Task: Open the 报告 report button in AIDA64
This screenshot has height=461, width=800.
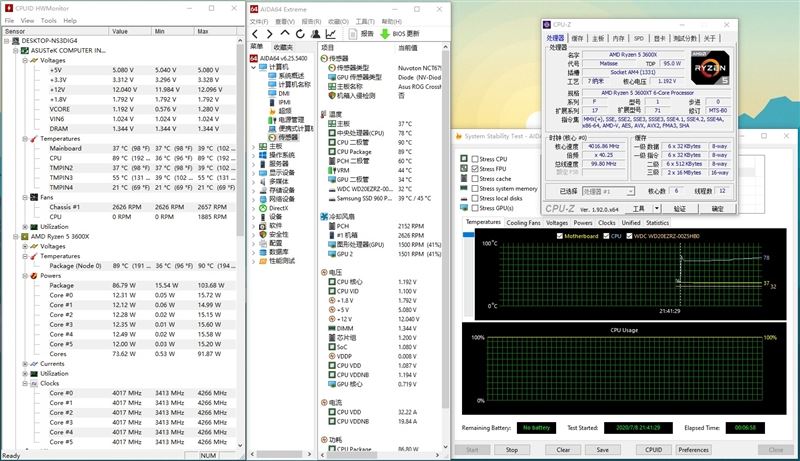Action: pyautogui.click(x=361, y=34)
